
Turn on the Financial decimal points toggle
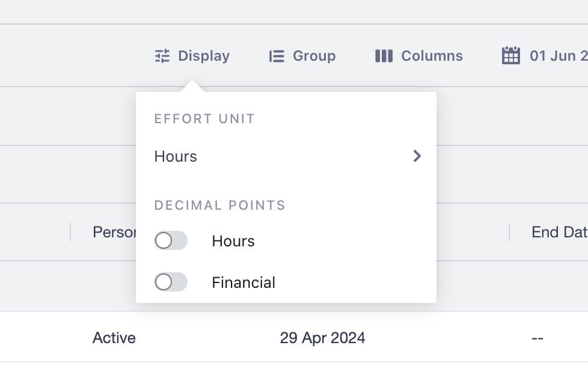pos(171,282)
